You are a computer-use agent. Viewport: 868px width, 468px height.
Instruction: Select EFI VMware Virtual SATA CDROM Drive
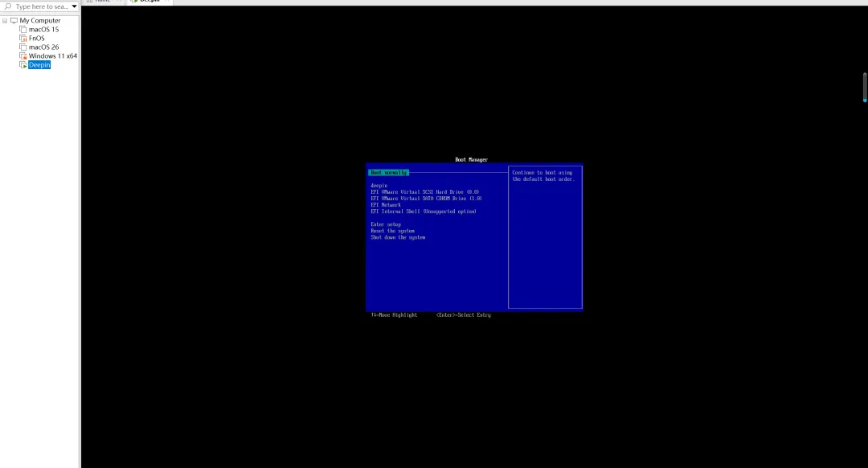426,199
